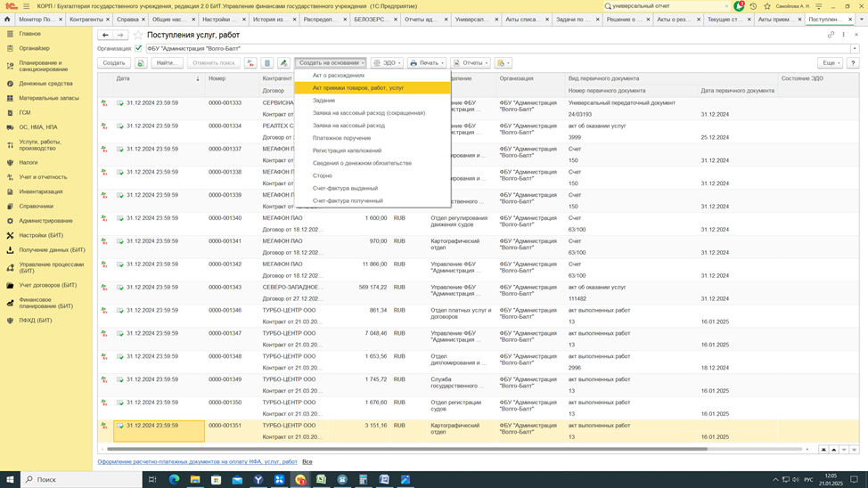
Task: Sort the list by Дата column header
Action: point(159,78)
